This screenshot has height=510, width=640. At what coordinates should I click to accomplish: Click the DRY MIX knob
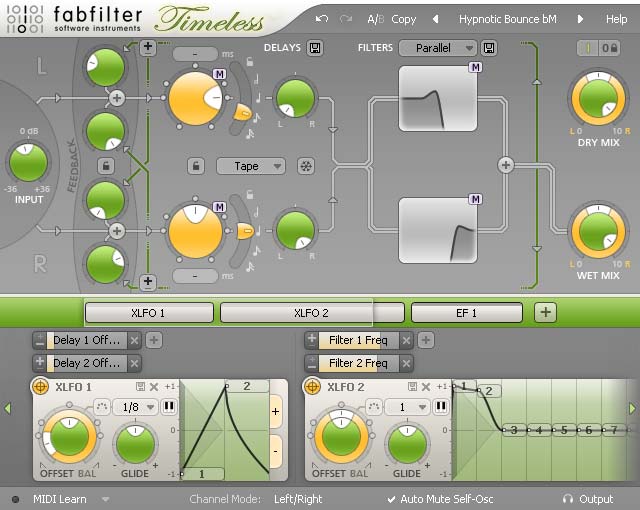598,98
